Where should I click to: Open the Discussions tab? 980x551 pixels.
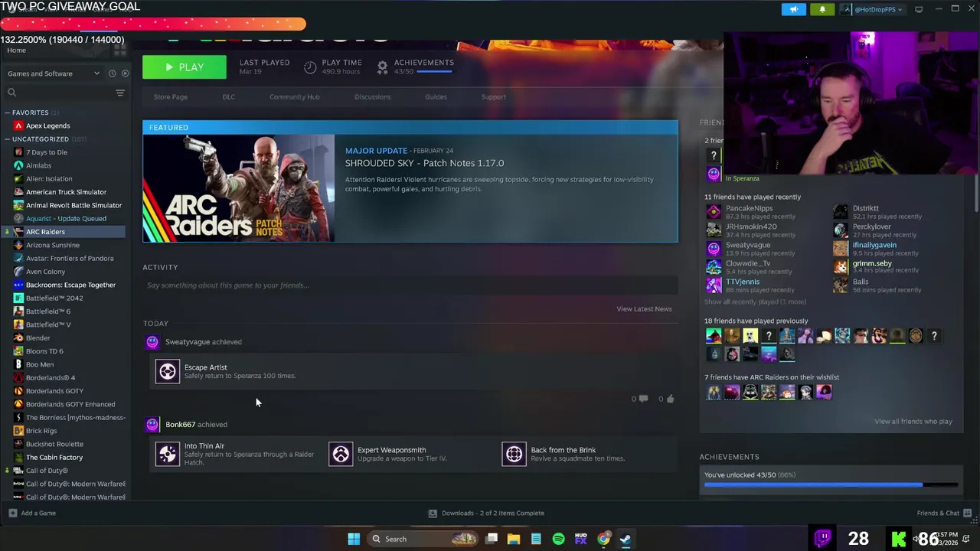pos(373,97)
